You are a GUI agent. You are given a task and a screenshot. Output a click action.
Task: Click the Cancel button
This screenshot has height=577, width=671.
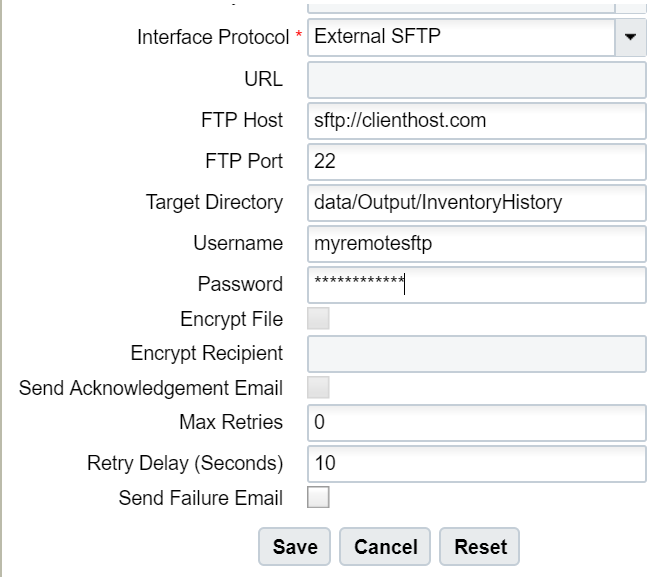pyautogui.click(x=385, y=547)
